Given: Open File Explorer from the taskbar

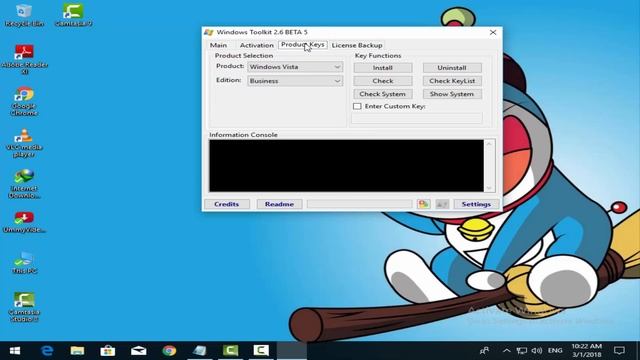Looking at the screenshot, I should coord(77,351).
